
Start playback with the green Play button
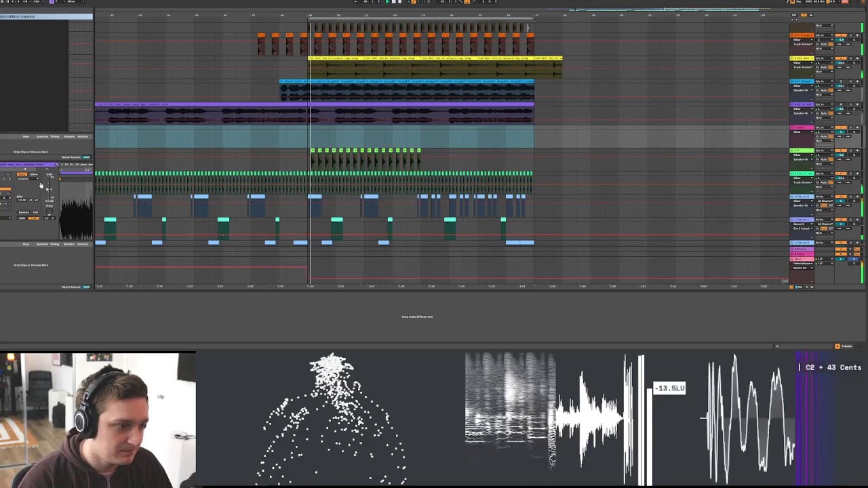388,1
